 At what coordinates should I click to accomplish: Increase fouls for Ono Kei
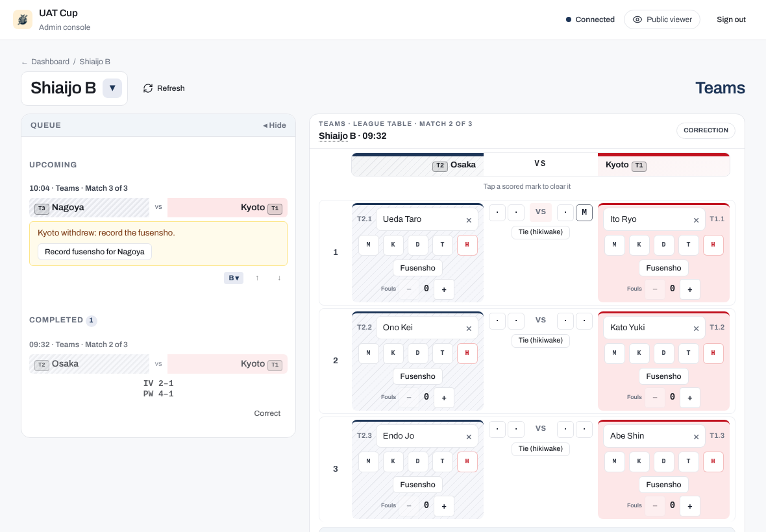(x=444, y=398)
